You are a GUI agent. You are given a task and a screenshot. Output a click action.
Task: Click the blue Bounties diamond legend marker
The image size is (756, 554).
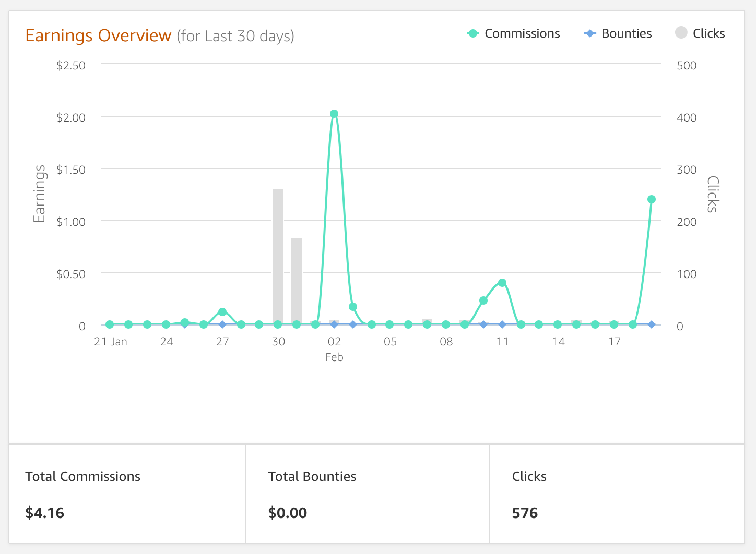click(x=590, y=33)
